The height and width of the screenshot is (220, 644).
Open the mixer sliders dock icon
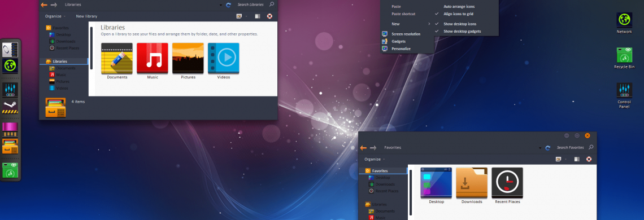tap(10, 90)
